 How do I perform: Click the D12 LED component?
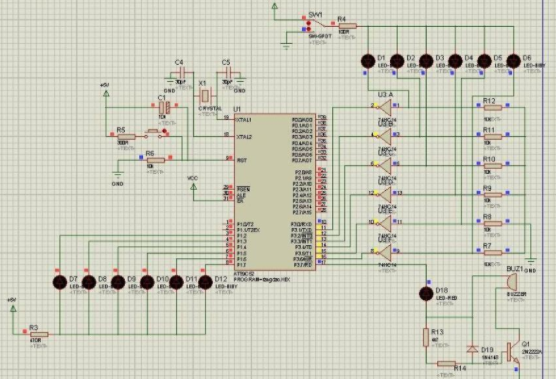205,282
